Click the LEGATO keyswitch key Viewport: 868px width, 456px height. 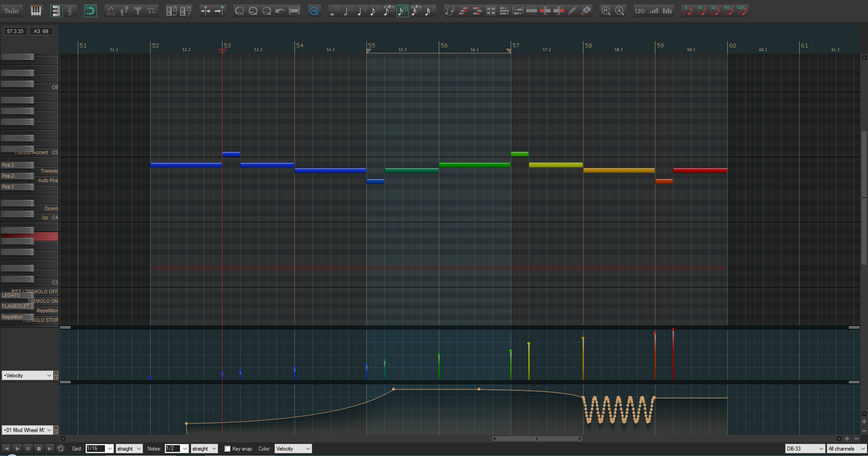pyautogui.click(x=17, y=295)
